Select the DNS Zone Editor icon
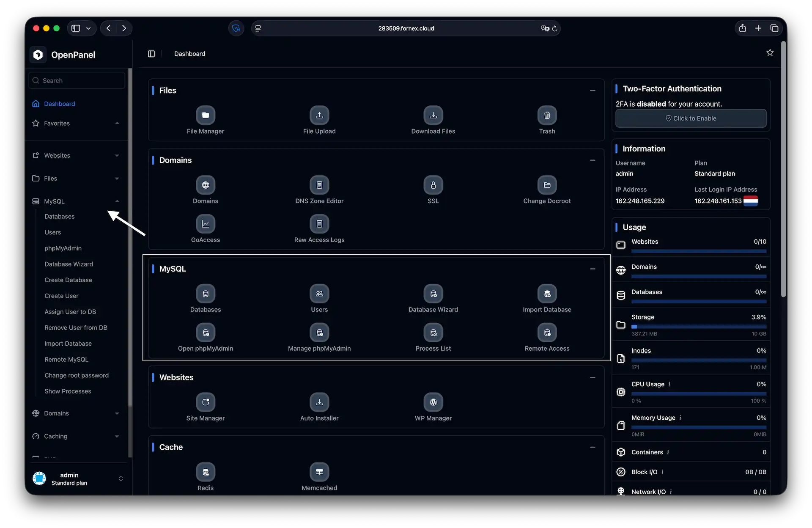Screen dimensions: 812x528 [319, 185]
